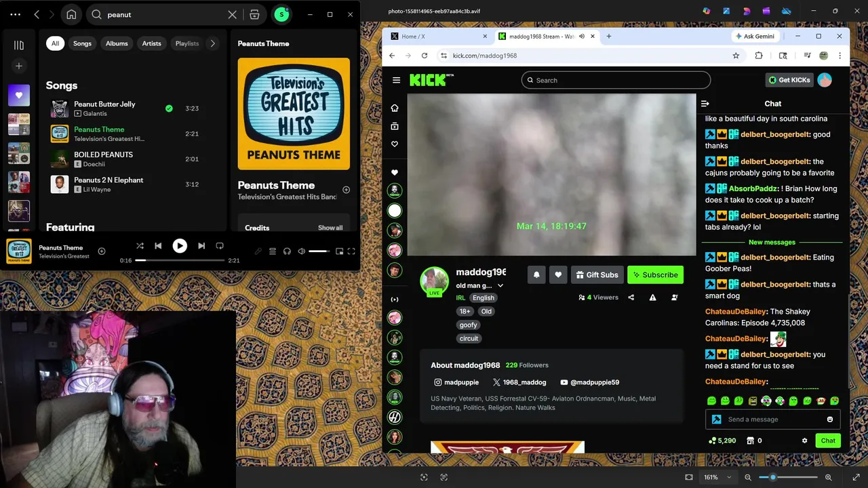The image size is (868, 488).
Task: Open Your Library icon in Spotify sidebar
Action: (19, 45)
